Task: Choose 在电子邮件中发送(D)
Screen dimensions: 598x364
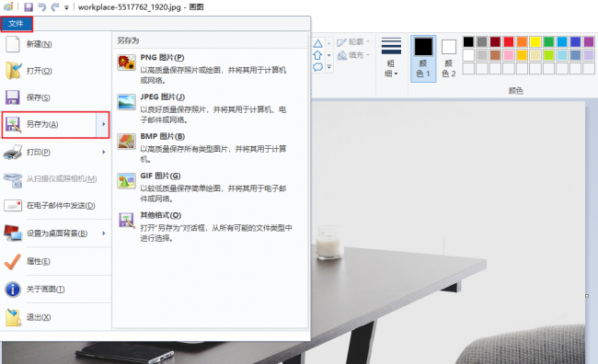Action: pyautogui.click(x=56, y=206)
